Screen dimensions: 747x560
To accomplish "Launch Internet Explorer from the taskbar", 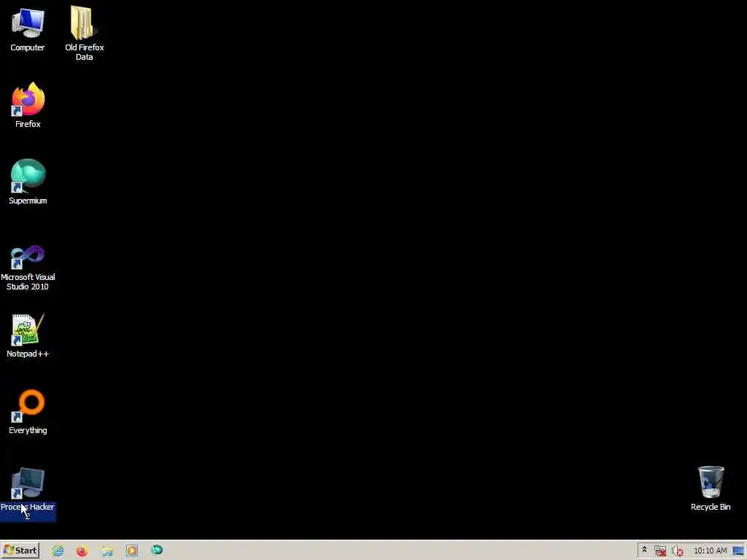I will coord(58,551).
